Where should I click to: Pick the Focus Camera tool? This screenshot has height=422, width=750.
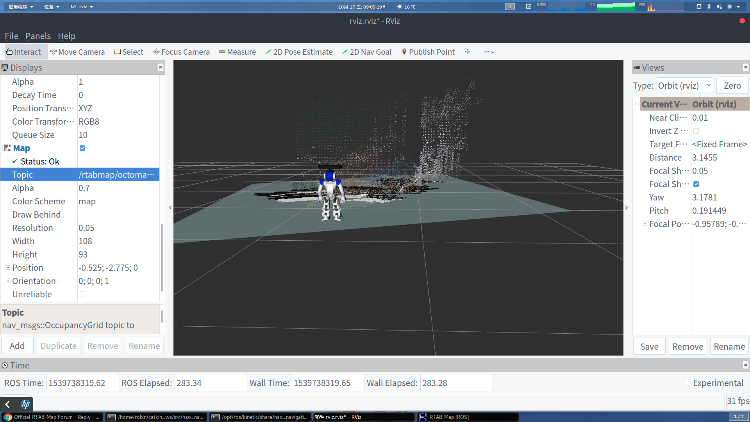[181, 52]
